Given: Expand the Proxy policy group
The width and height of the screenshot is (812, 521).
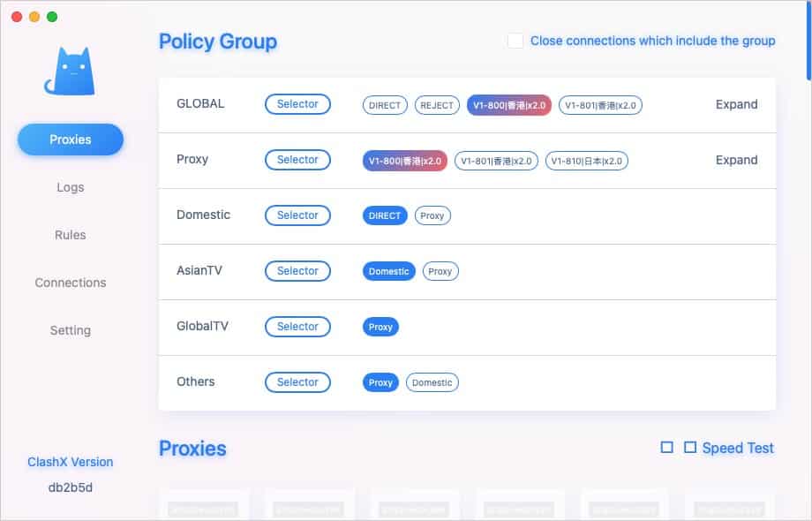Looking at the screenshot, I should click(736, 160).
